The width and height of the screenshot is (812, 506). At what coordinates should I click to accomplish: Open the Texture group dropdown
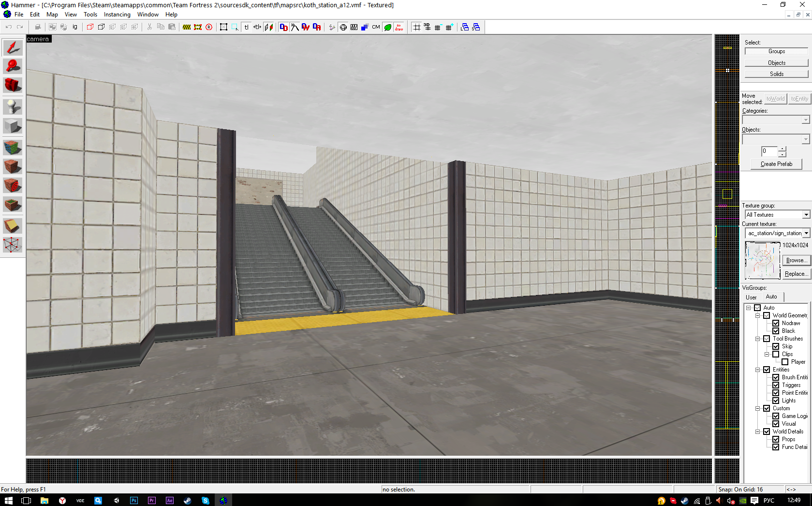(806, 215)
